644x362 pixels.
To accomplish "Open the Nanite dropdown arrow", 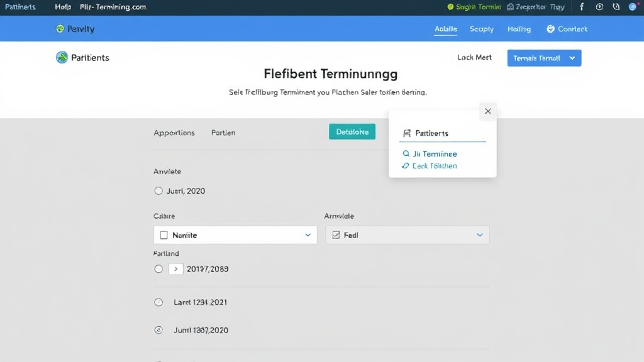I will click(308, 235).
